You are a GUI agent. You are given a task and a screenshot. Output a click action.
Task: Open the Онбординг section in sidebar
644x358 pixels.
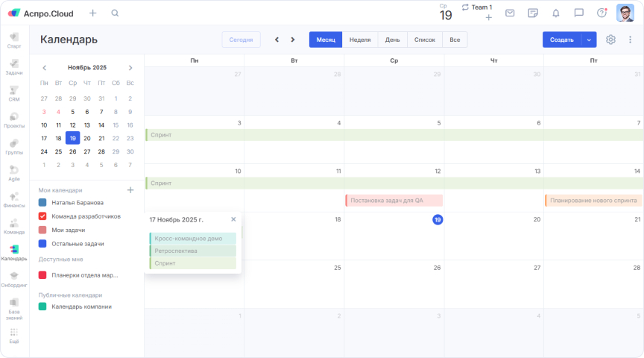pyautogui.click(x=14, y=280)
